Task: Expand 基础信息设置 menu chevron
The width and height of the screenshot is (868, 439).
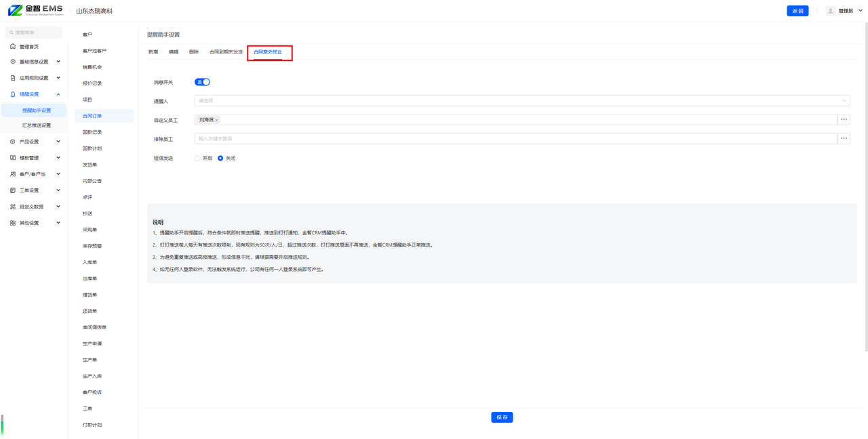Action: tap(58, 62)
